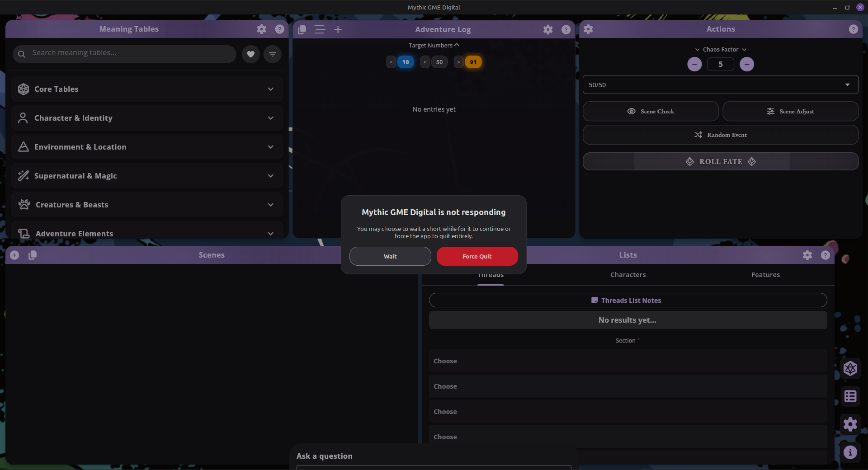
Task: Open Meaning Tables help icon
Action: point(280,29)
